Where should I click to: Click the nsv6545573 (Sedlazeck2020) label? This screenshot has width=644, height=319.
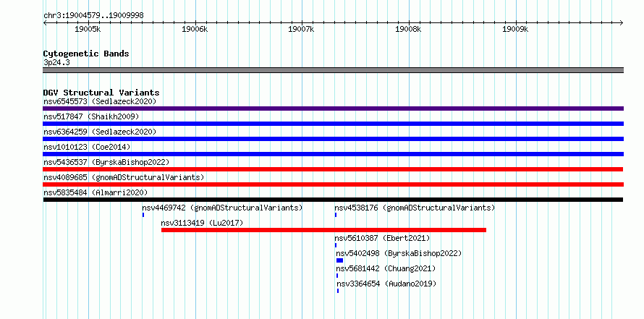[100, 101]
